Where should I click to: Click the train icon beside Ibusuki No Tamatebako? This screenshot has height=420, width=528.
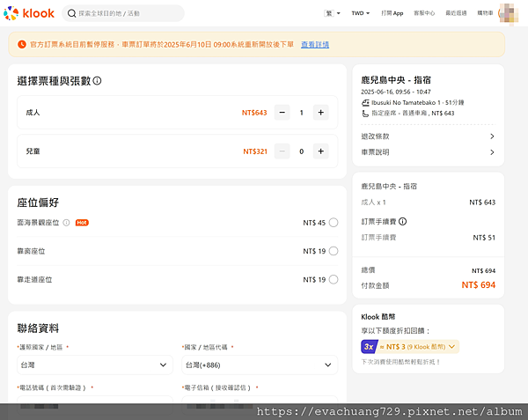(x=365, y=102)
